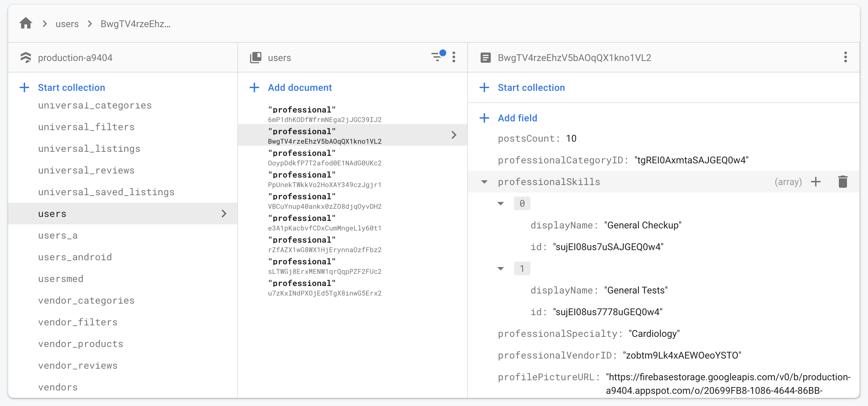Open users collection three-dot menu
The width and height of the screenshot is (868, 406).
pyautogui.click(x=454, y=57)
